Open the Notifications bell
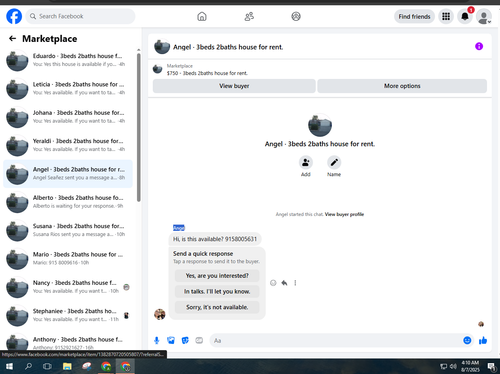The height and width of the screenshot is (374, 500). [x=465, y=16]
